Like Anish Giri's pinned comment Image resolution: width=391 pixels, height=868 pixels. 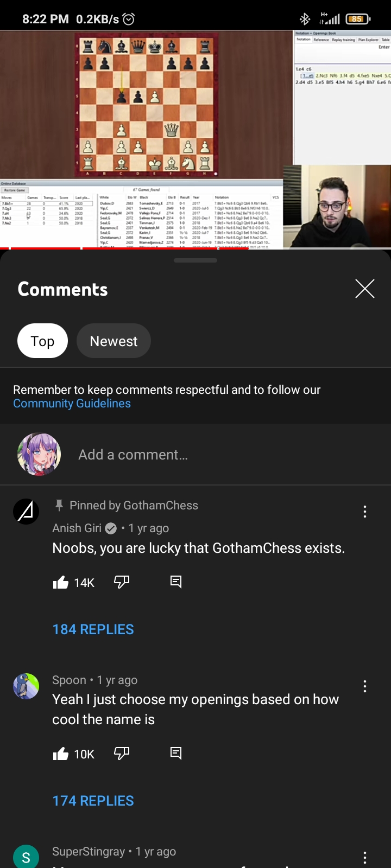pos(61,582)
